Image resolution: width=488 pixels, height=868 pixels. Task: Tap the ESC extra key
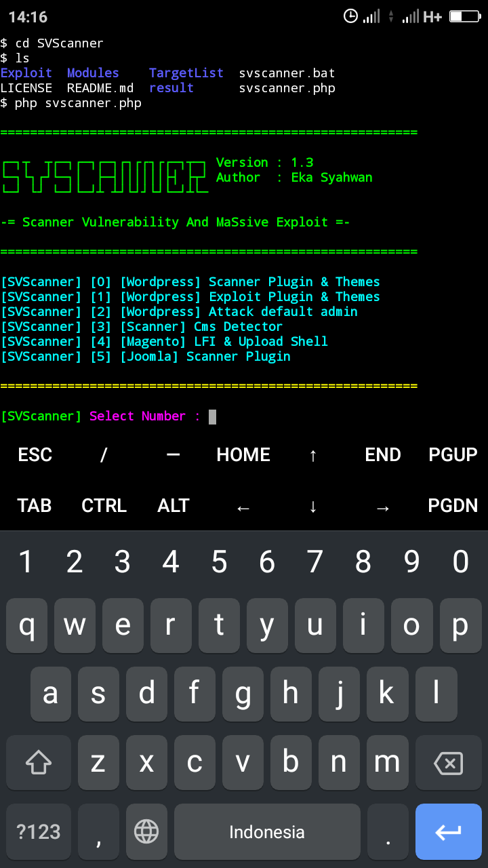(35, 455)
